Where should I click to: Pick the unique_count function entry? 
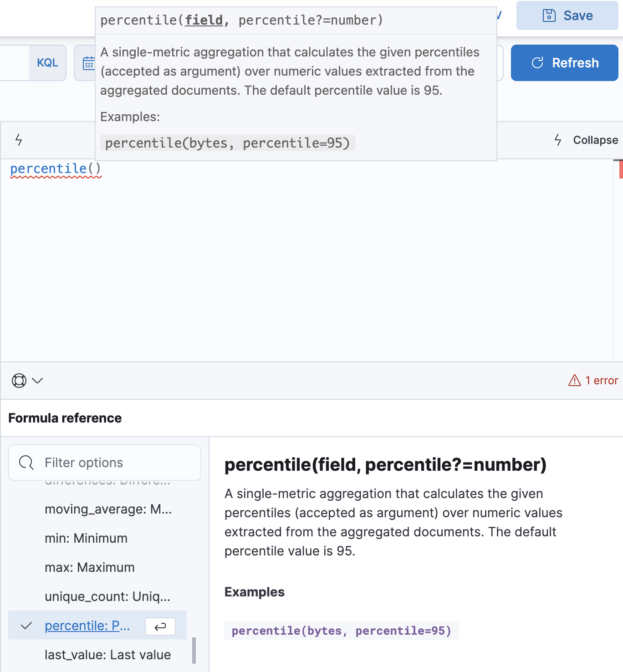pos(107,596)
